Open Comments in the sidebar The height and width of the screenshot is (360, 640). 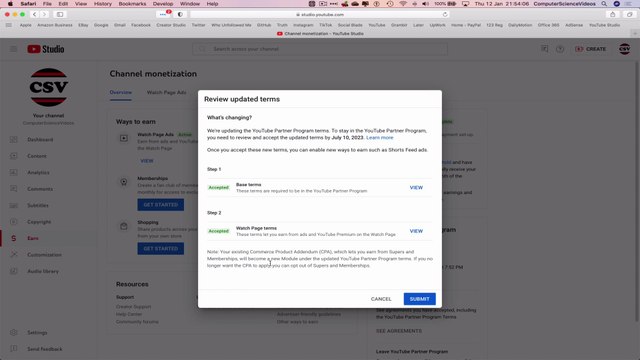pyautogui.click(x=40, y=189)
